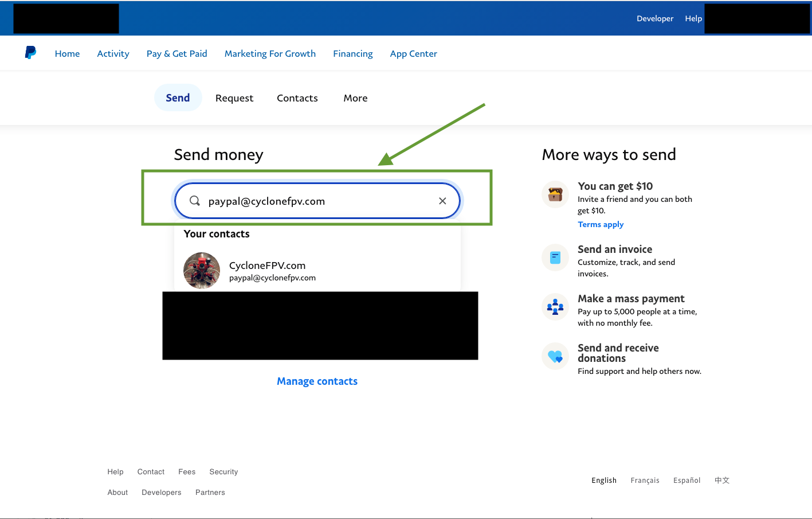Screen dimensions: 812x519
Task: Switch language to Français
Action: coord(645,481)
